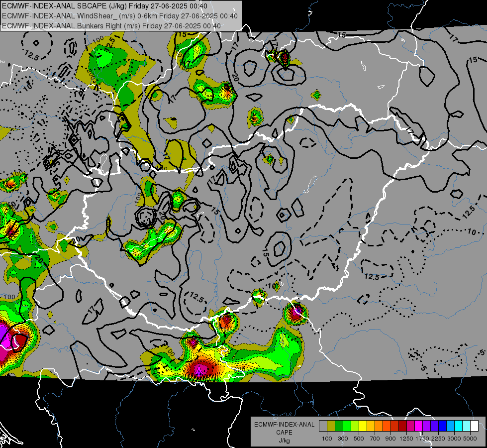
Task: Select the bright magenta legend swatch
Action: [x=419, y=426]
